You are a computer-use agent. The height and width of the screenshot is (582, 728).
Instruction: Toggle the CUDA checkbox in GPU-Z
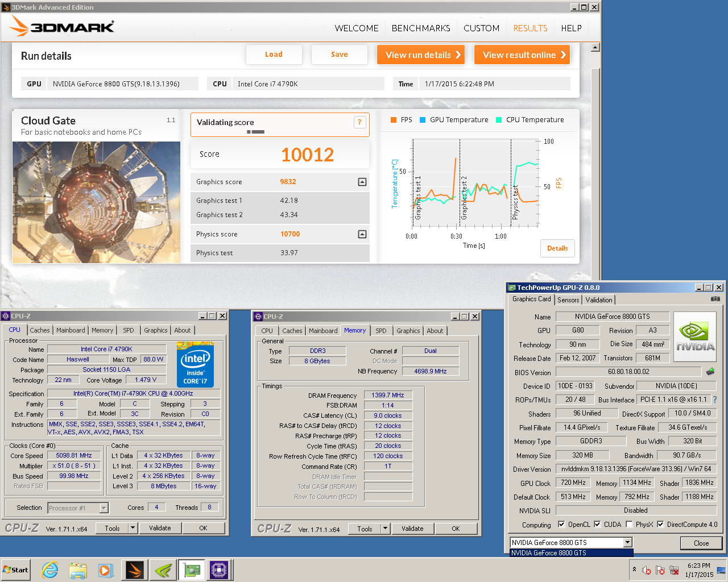[x=597, y=524]
